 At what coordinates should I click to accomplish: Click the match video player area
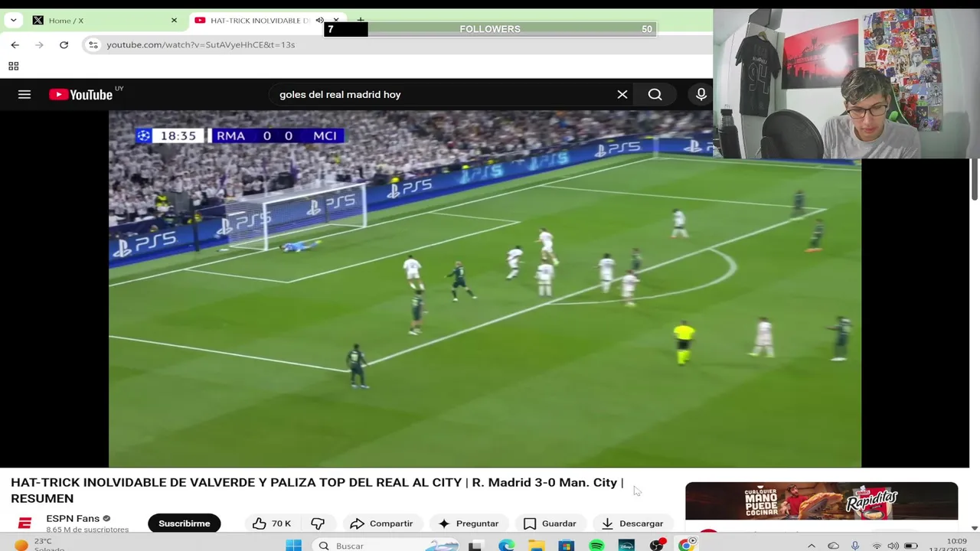(x=485, y=289)
